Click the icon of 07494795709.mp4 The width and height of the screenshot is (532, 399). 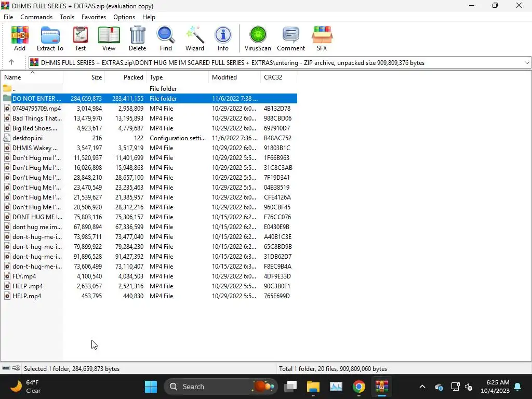pyautogui.click(x=7, y=109)
